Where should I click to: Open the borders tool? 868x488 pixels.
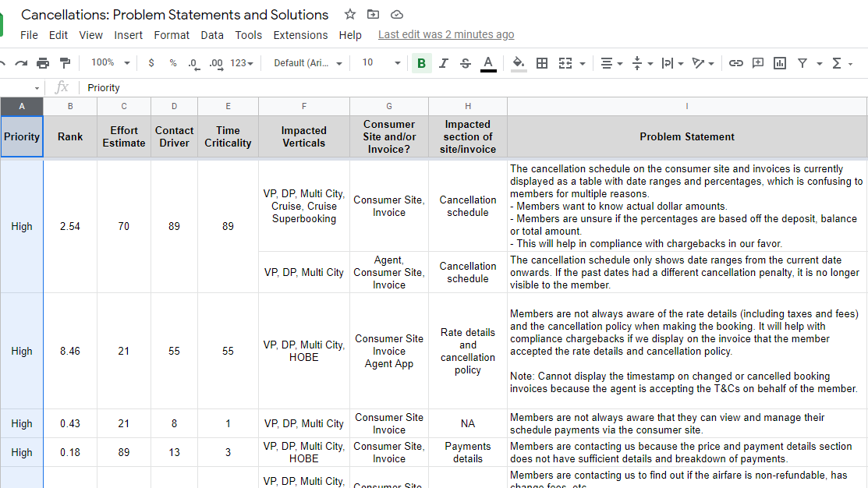[x=542, y=63]
